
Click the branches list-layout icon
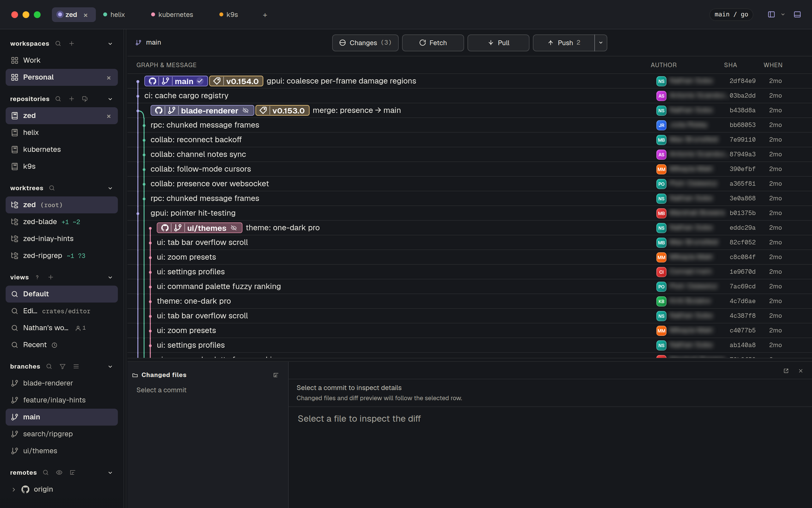click(76, 366)
